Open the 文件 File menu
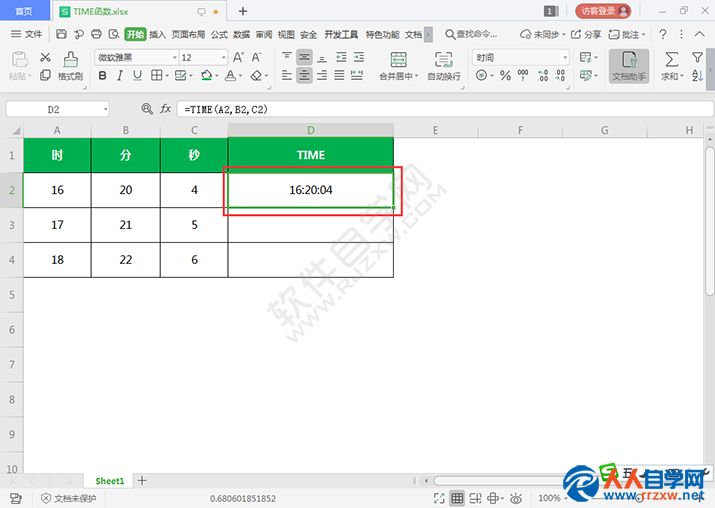Screen dimensions: 715x508 tap(26, 34)
